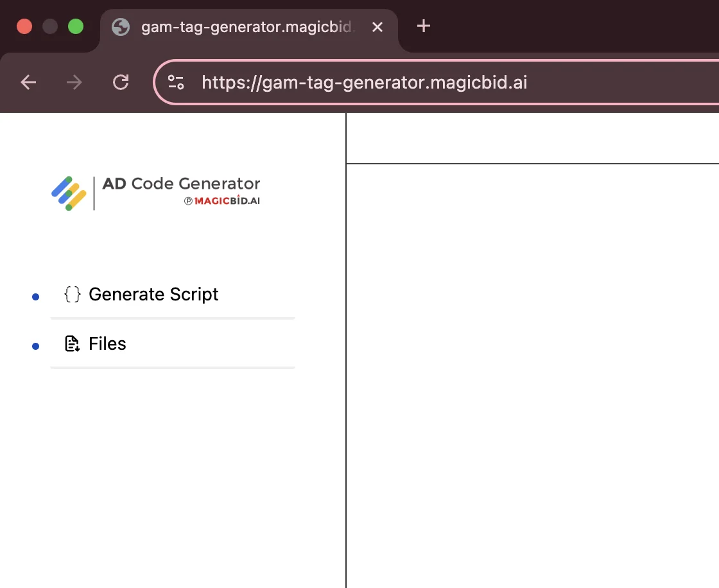
Task: Click the globe favicon on the tab
Action: [x=120, y=27]
